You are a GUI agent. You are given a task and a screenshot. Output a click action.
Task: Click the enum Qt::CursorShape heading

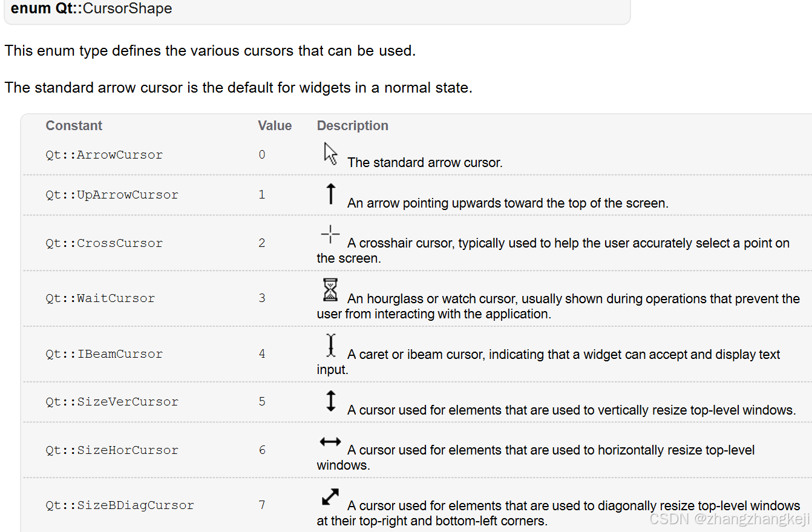click(x=91, y=8)
